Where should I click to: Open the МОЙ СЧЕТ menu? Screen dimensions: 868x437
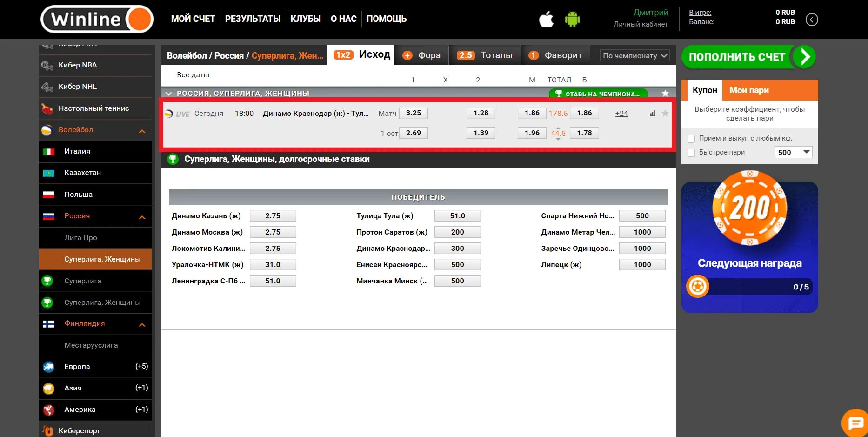(193, 19)
